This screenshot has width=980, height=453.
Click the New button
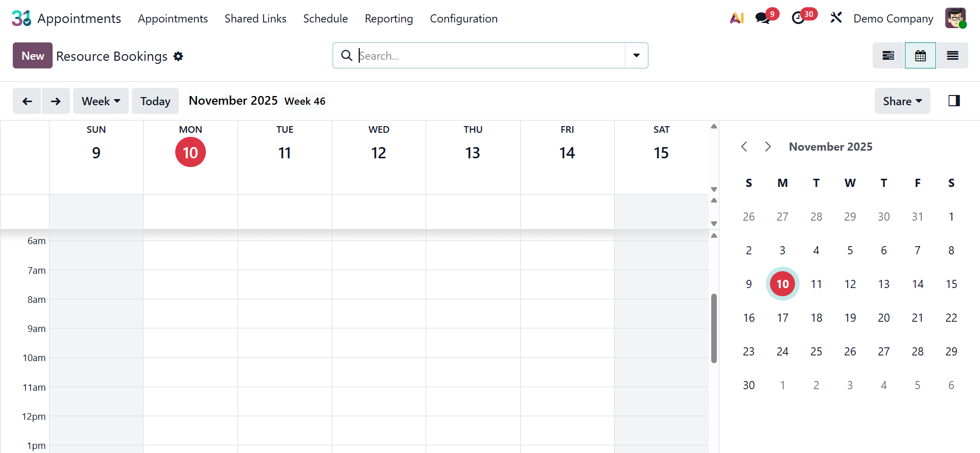[x=33, y=56]
